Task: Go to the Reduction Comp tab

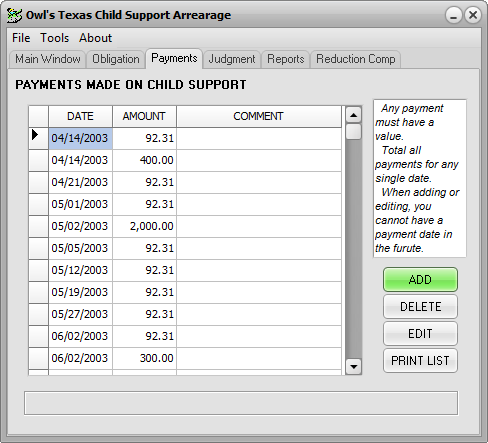Action: (356, 59)
